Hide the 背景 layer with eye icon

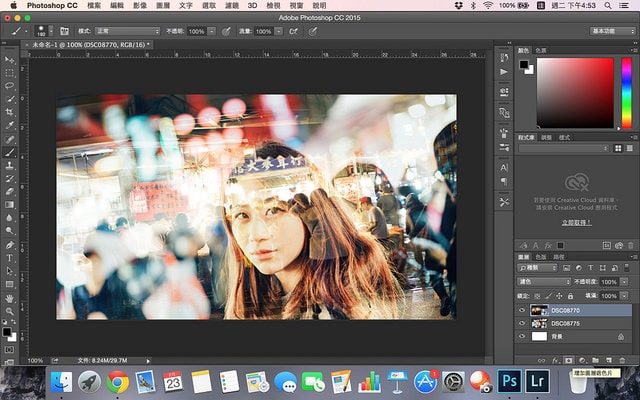[521, 338]
